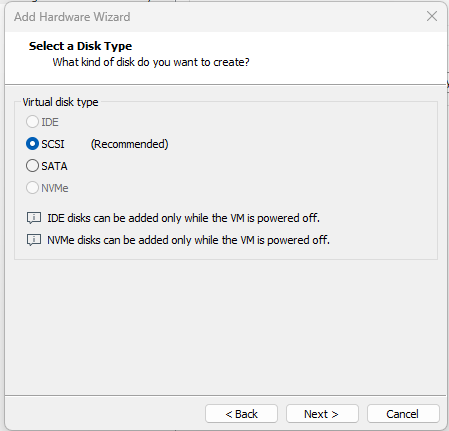449x431 pixels.
Task: Click the Select a Disk Type heading
Action: pos(80,46)
